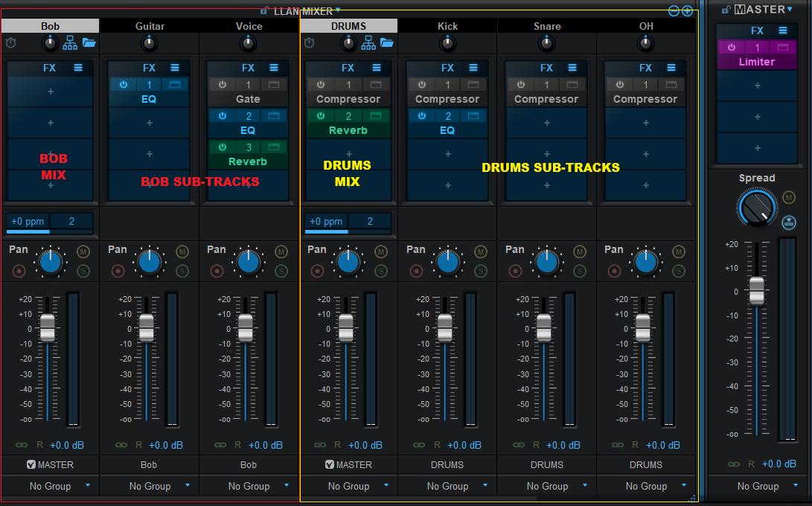Solo the OH track
Viewport: 812px width, 506px height.
pos(678,271)
